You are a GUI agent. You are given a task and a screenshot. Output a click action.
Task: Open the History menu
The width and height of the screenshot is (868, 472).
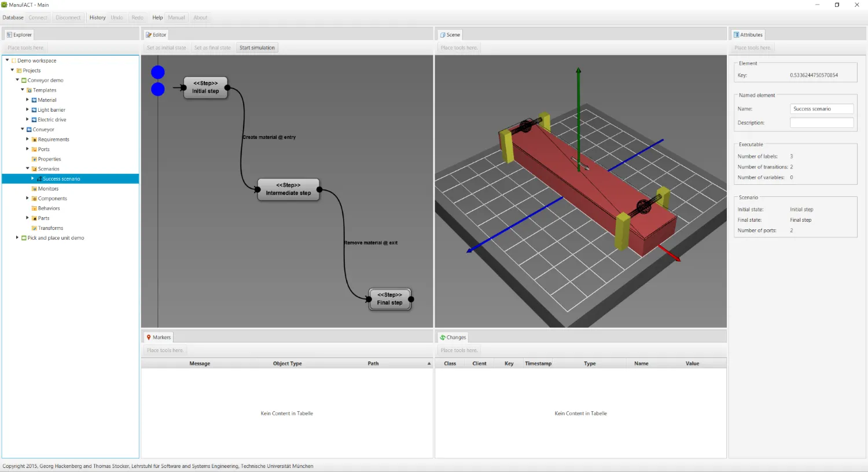point(98,17)
